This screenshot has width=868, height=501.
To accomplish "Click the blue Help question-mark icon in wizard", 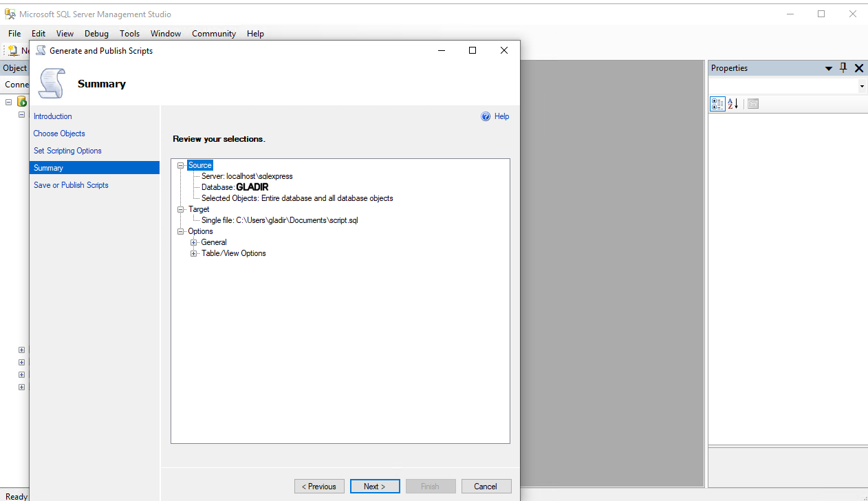I will pos(486,116).
